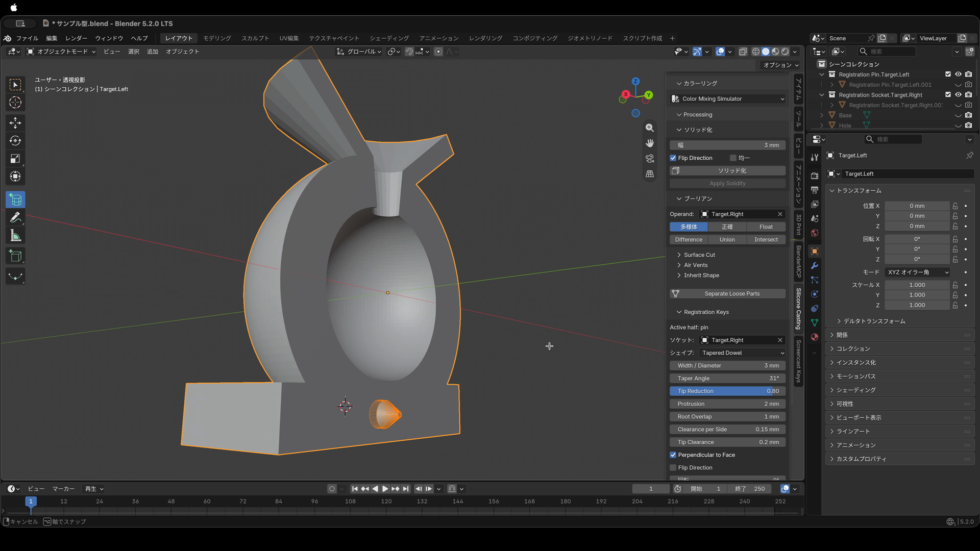Open the Output properties tab
The width and height of the screenshot is (980, 551).
pos(815,190)
